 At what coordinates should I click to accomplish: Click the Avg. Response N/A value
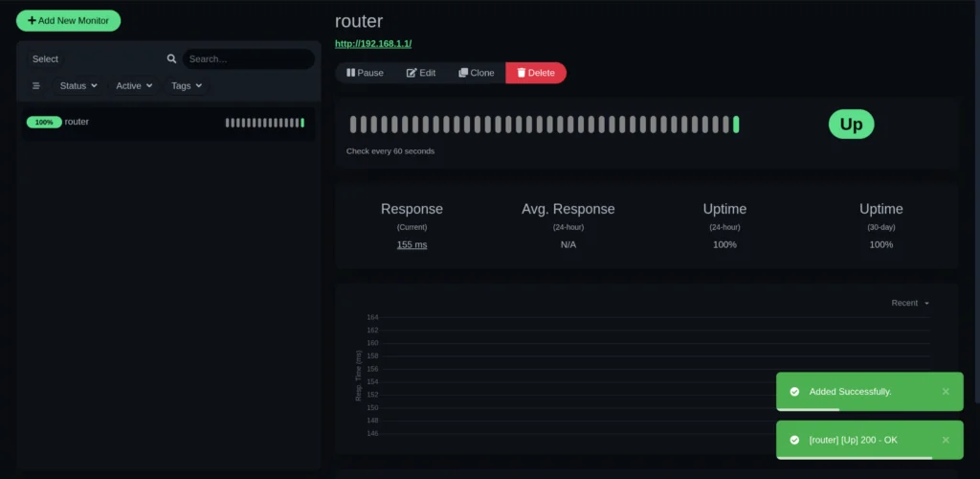[x=568, y=244]
